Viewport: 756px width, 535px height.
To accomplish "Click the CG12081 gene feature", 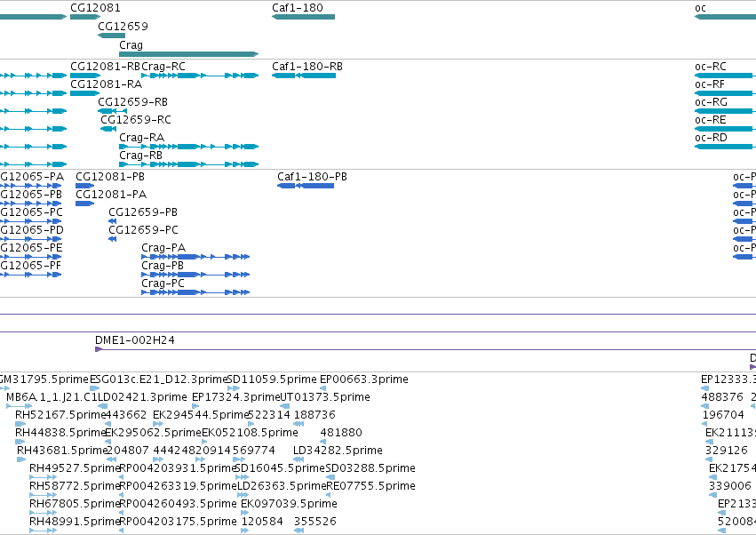I will click(85, 17).
